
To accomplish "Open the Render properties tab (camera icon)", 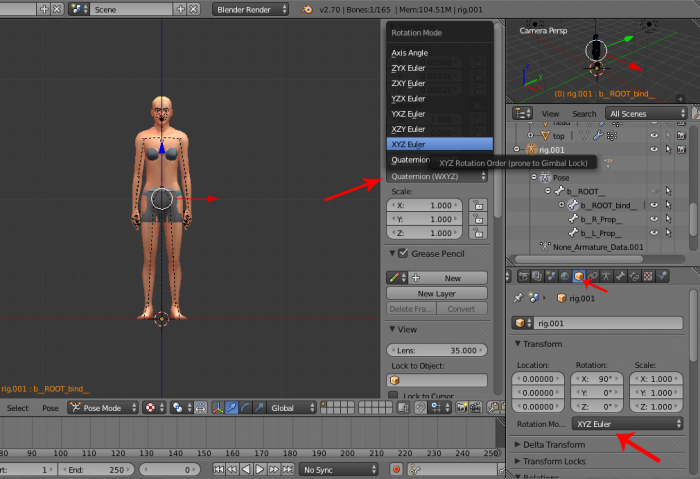I will (523, 276).
